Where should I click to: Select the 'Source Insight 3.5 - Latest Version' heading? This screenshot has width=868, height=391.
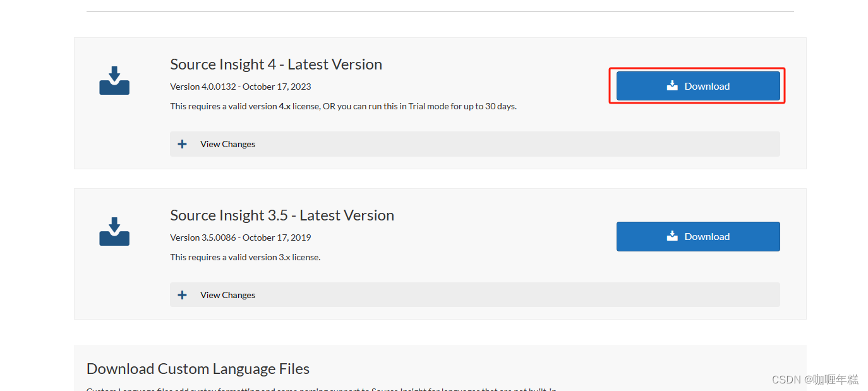tap(282, 215)
